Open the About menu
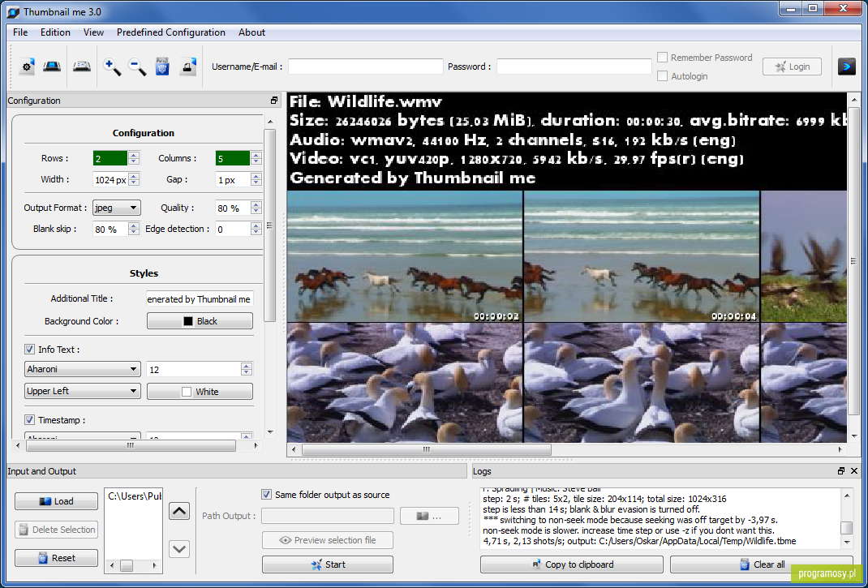 [x=251, y=32]
